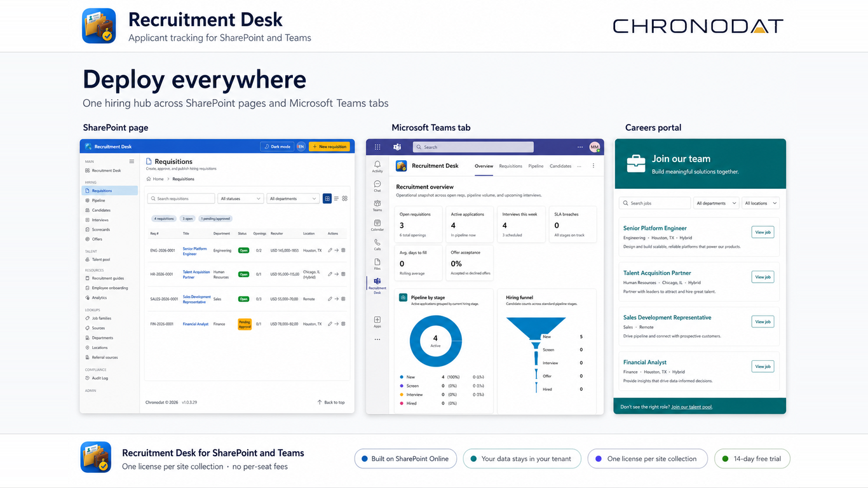Select Recruitment Desk app in Teams rail
This screenshot has width=868, height=488.
click(x=377, y=285)
